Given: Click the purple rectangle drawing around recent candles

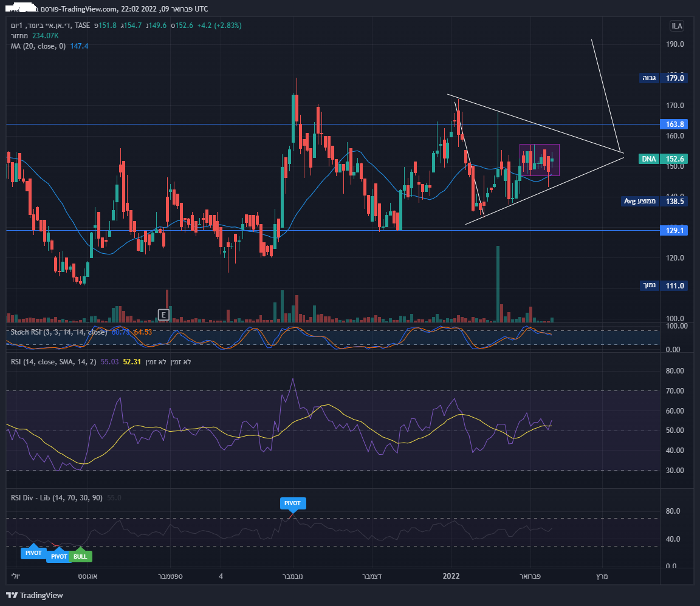Looking at the screenshot, I should click(540, 160).
